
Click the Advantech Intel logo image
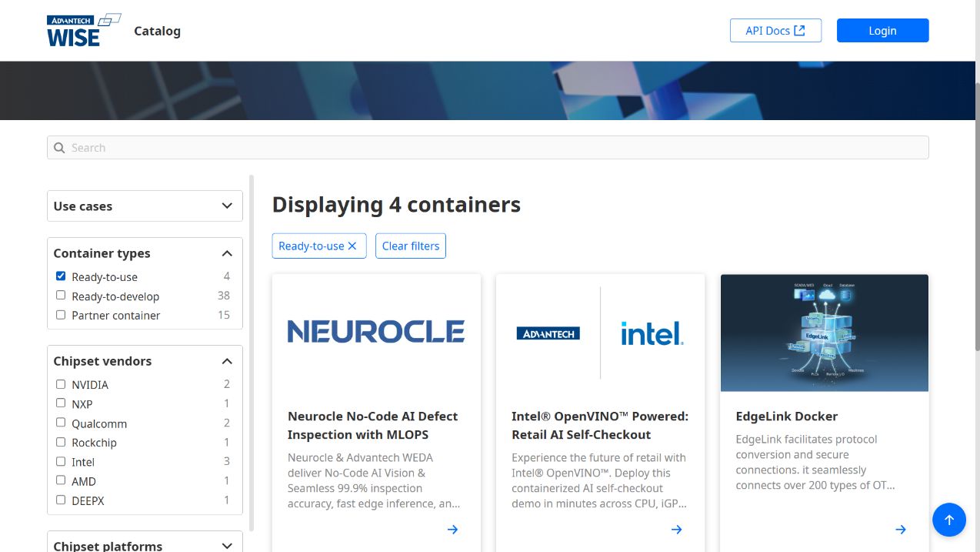[600, 333]
